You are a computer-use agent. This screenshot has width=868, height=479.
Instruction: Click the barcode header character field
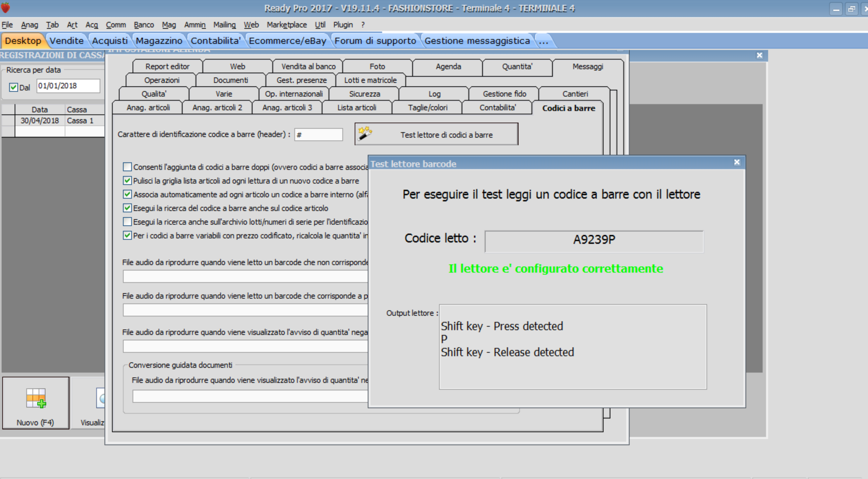point(319,135)
